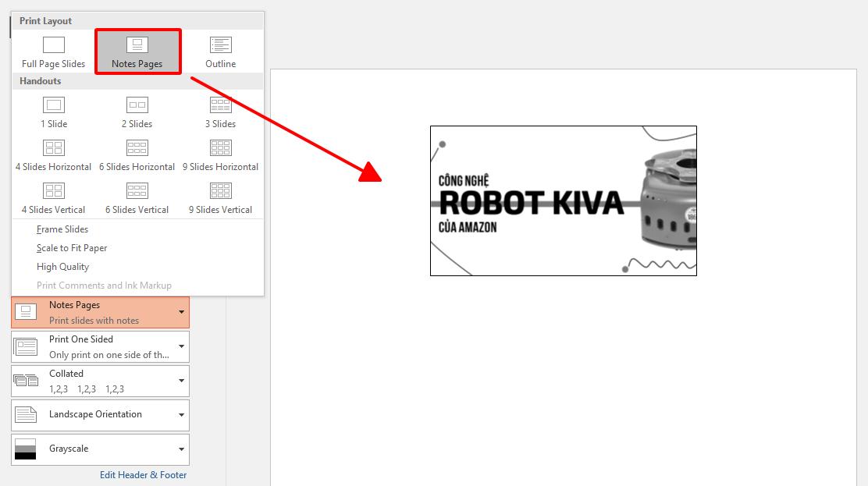
Task: Pick the 3 Slides handout icon
Action: (220, 105)
